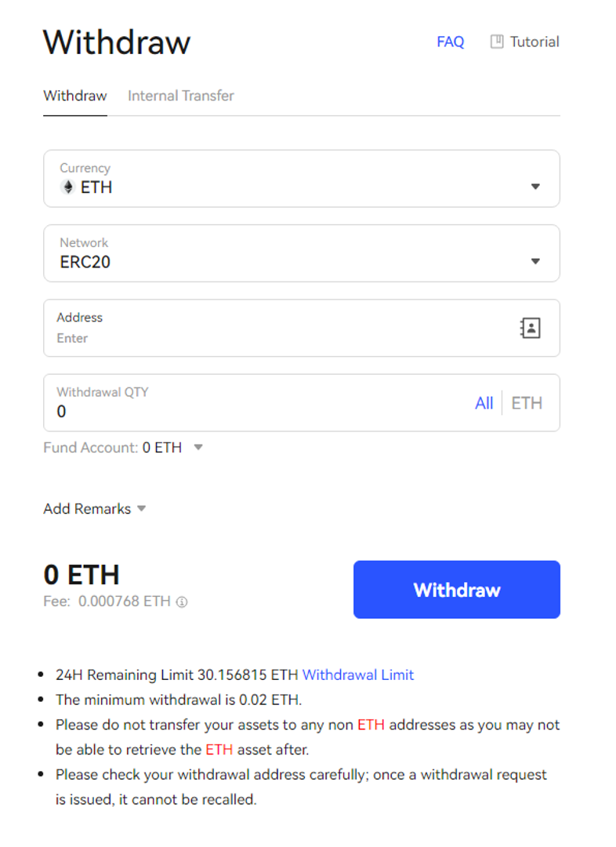The width and height of the screenshot is (616, 847).
Task: Click the Tutorial book icon
Action: pyautogui.click(x=497, y=42)
